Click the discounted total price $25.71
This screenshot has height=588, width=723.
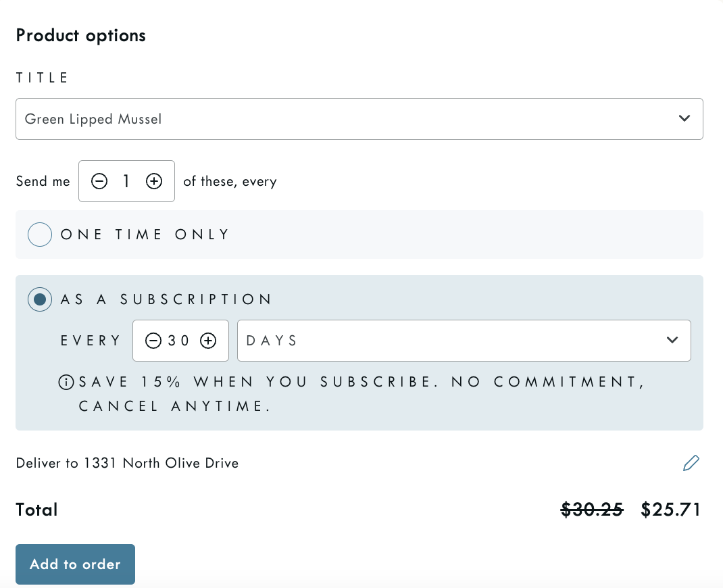670,510
